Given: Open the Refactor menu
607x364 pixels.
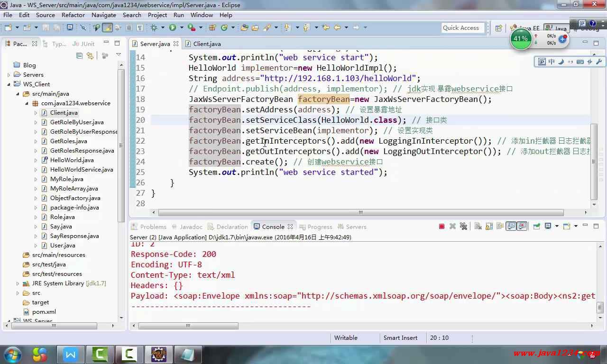Looking at the screenshot, I should (x=73, y=15).
